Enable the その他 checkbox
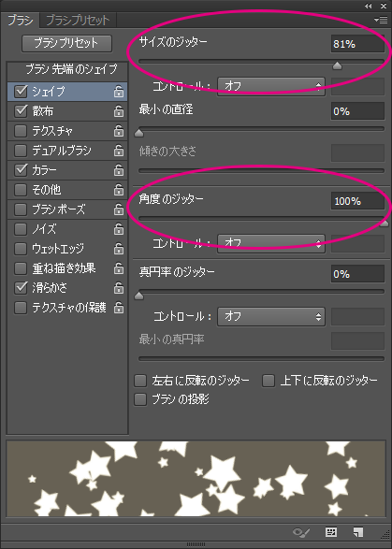The image size is (392, 549). [x=21, y=190]
